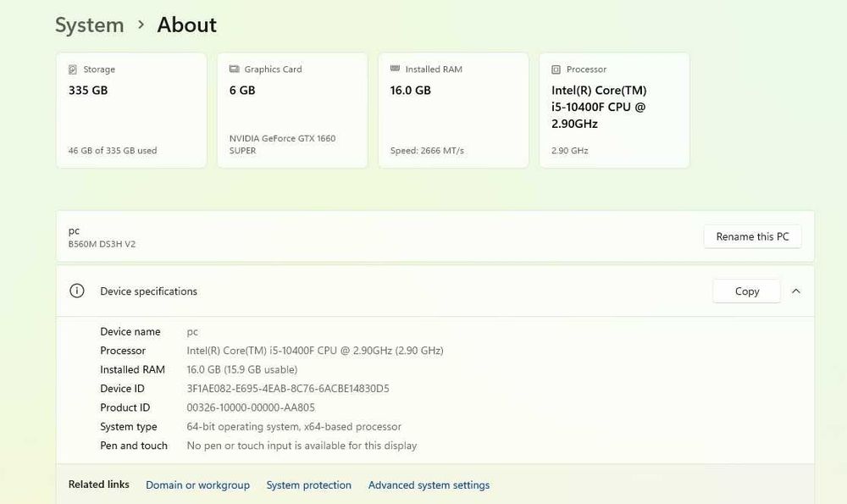This screenshot has height=504, width=847.
Task: Copy the device specifications
Action: (x=747, y=291)
